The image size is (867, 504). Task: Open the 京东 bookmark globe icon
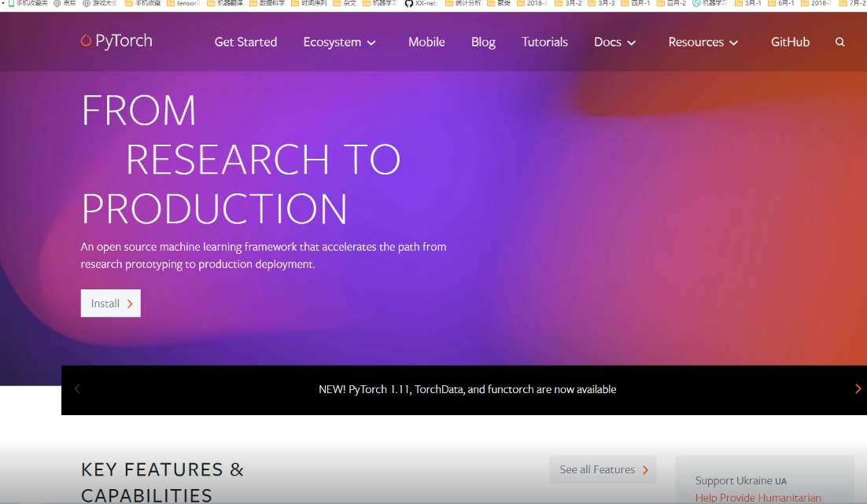(57, 3)
